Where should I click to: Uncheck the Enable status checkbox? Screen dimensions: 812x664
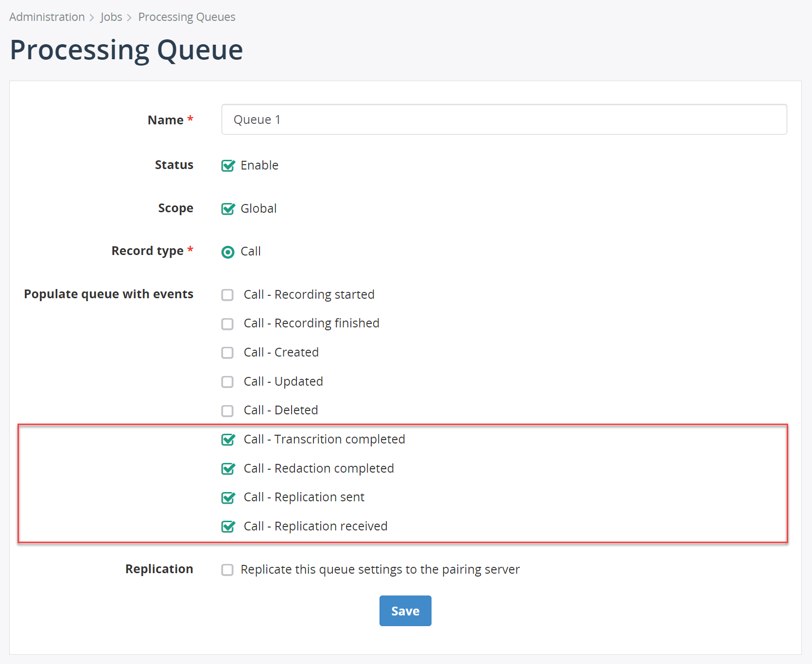click(228, 166)
